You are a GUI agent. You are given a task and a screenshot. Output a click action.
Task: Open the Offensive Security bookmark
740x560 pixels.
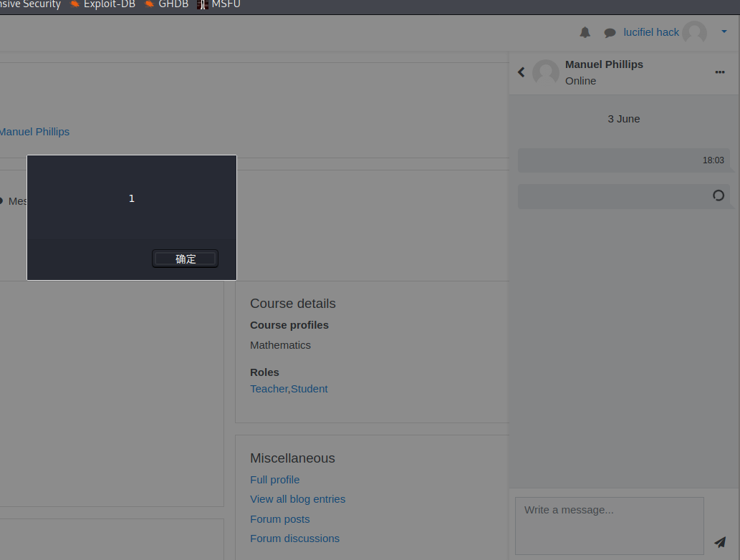pyautogui.click(x=30, y=4)
